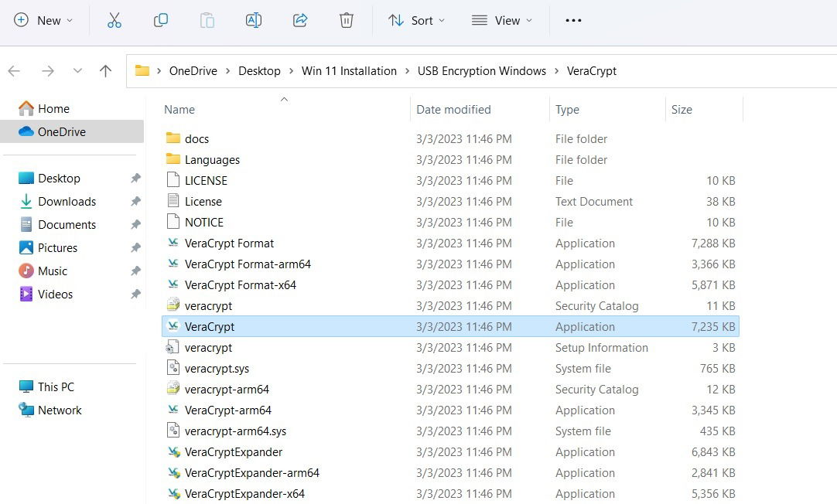Select This PC in the sidebar
Viewport: 837px width, 504px height.
[x=55, y=387]
